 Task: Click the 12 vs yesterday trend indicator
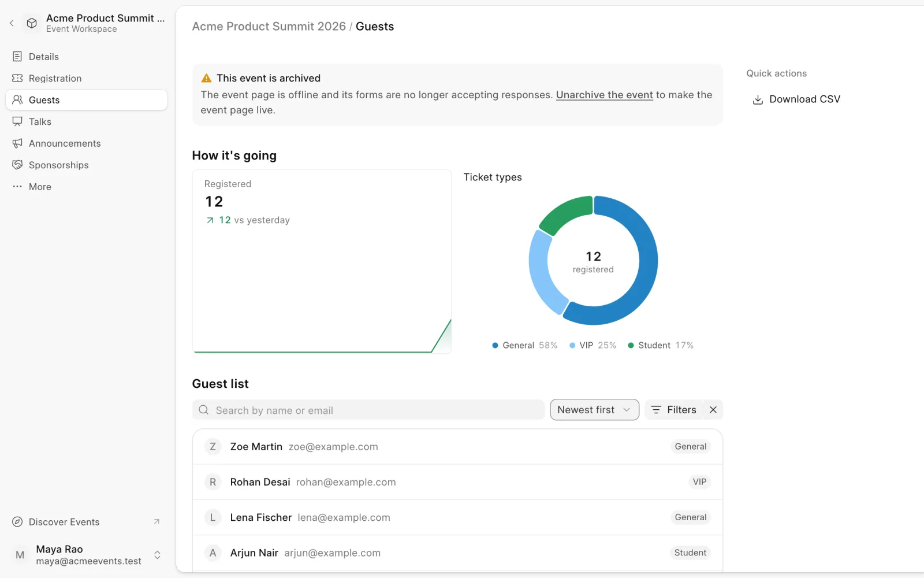248,220
